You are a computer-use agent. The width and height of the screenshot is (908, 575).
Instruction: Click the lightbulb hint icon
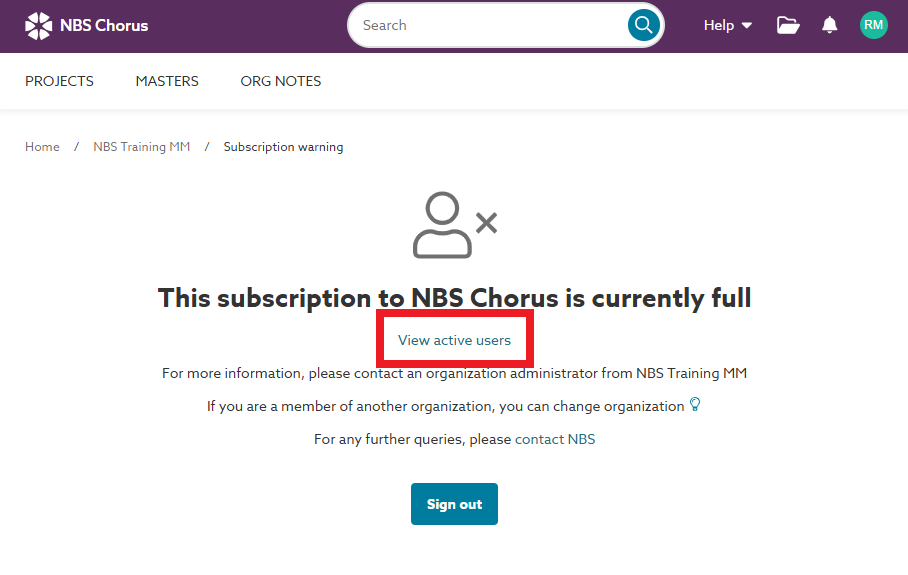tap(695, 404)
